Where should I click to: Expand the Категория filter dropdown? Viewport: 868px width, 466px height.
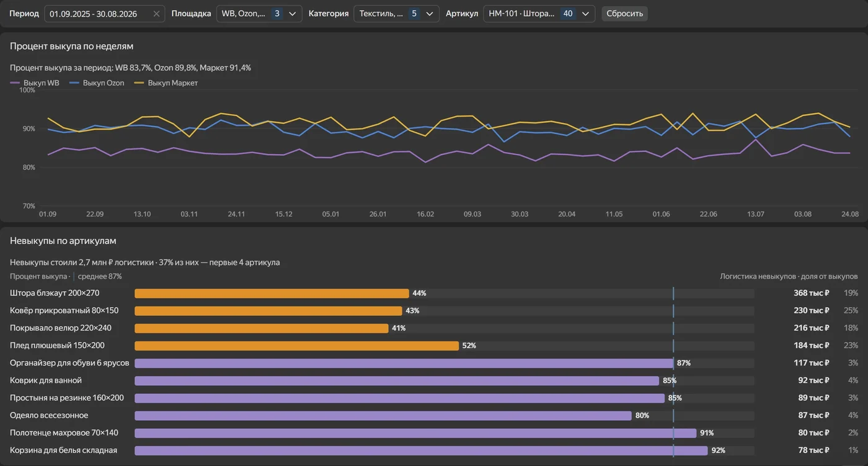tap(396, 14)
